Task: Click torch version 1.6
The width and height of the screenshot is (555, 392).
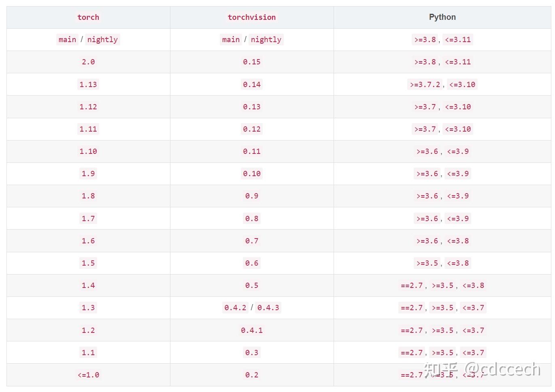Action: coord(88,241)
